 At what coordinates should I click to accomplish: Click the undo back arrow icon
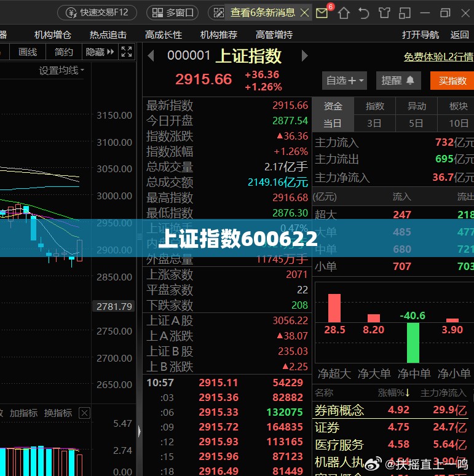363,13
